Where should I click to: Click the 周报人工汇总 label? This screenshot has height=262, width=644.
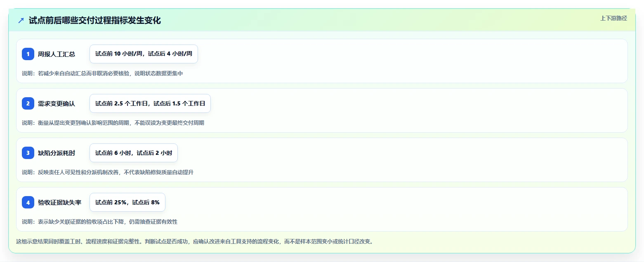(57, 54)
